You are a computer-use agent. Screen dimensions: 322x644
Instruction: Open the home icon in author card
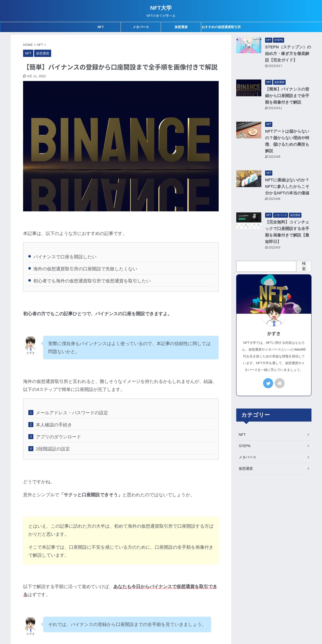[280, 383]
